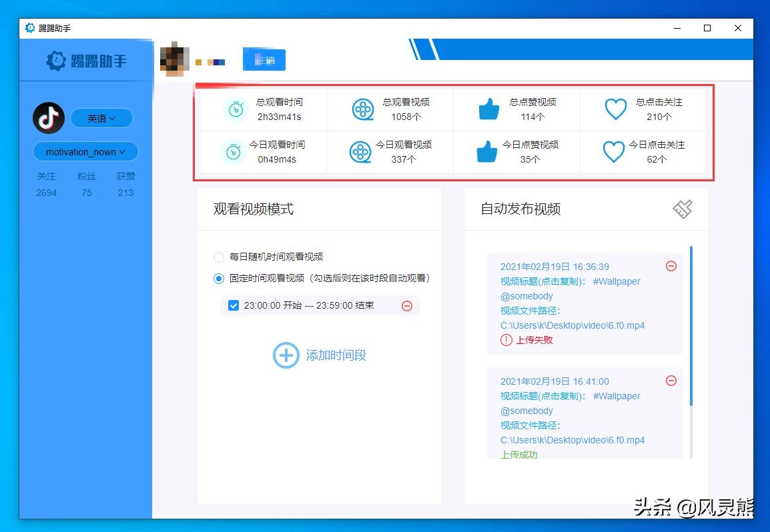Click the film reel icon beside 总观看视频
The width and height of the screenshot is (770, 532).
point(362,109)
